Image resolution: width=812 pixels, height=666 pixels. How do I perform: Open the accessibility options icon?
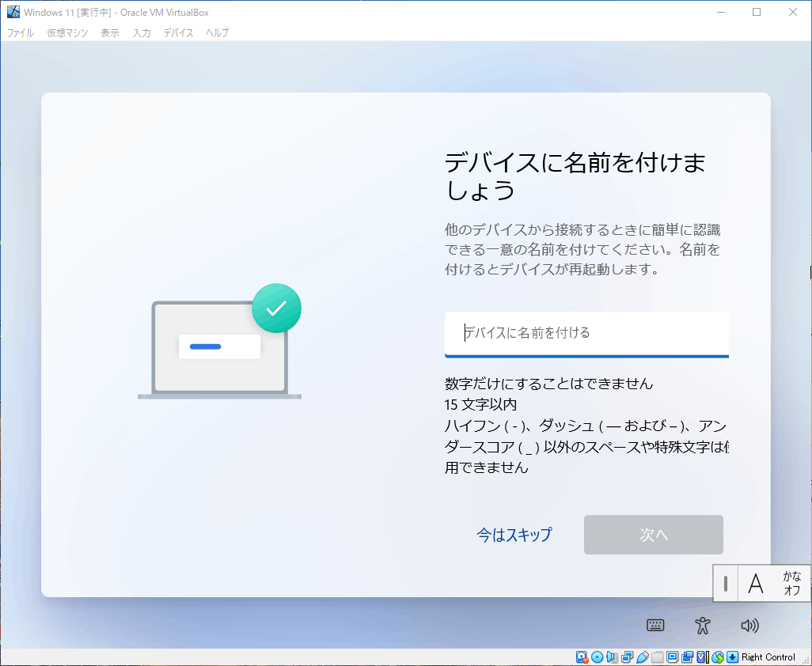(702, 625)
